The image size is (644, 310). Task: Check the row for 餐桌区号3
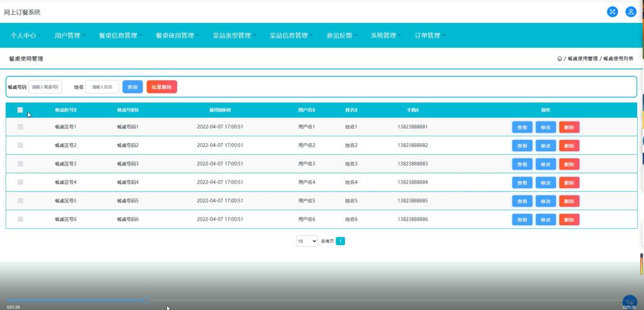[x=20, y=164]
